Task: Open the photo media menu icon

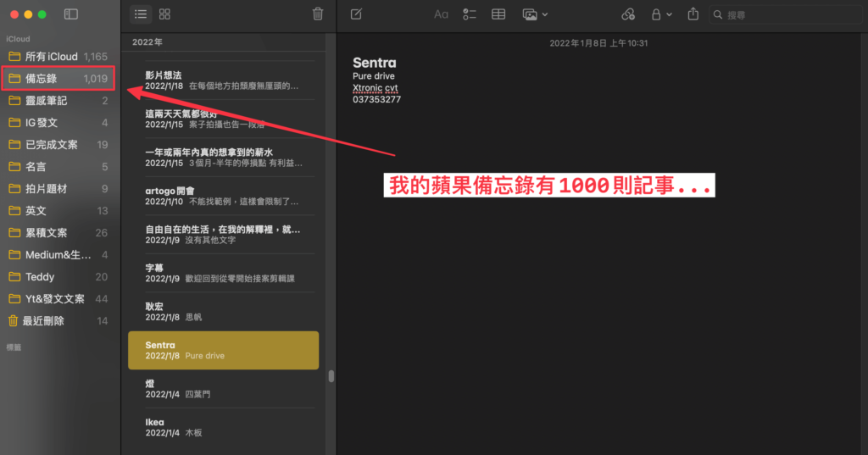Action: pyautogui.click(x=530, y=14)
